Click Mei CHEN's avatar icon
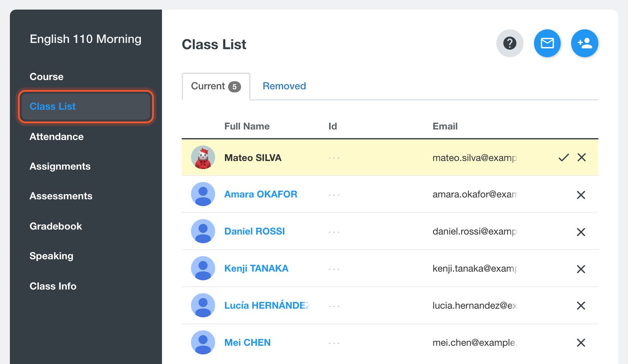Viewport: 628px width, 364px height. 203,342
